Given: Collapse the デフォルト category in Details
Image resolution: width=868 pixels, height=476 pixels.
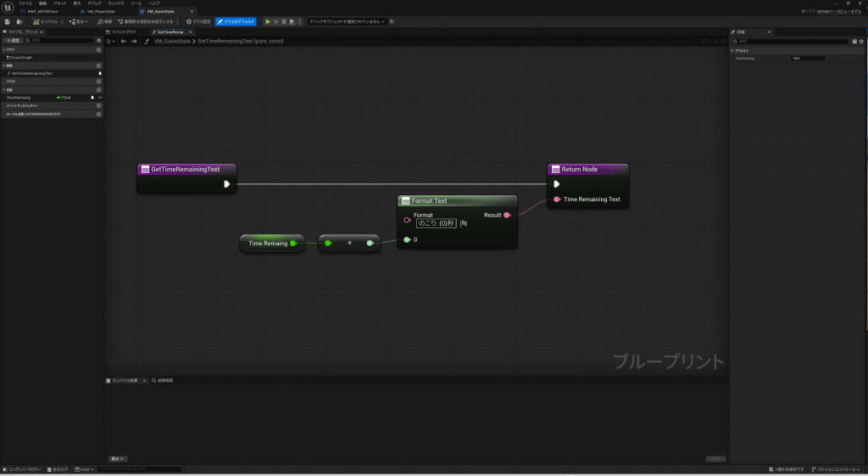Looking at the screenshot, I should coord(733,50).
